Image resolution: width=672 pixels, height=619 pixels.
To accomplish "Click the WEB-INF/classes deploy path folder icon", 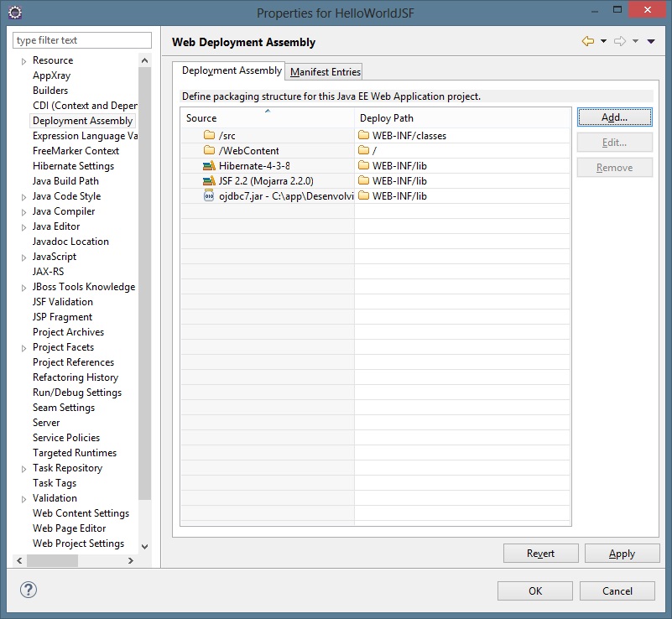I will 363,136.
